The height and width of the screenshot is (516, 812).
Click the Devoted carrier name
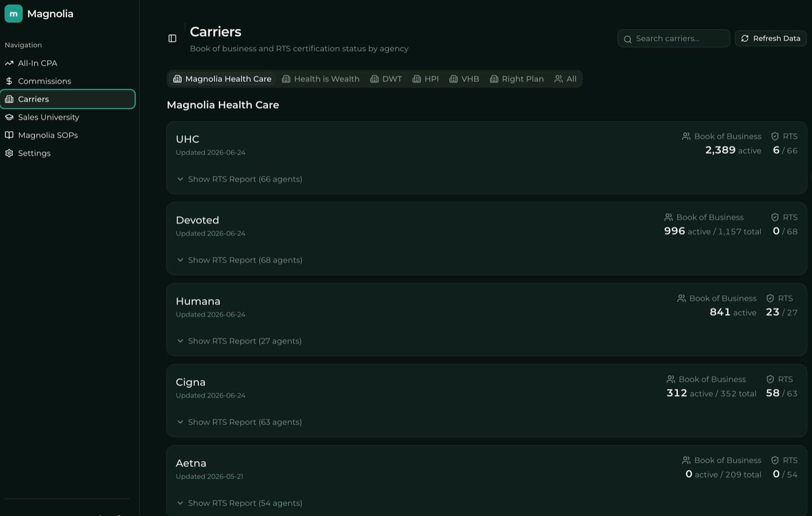pos(197,220)
